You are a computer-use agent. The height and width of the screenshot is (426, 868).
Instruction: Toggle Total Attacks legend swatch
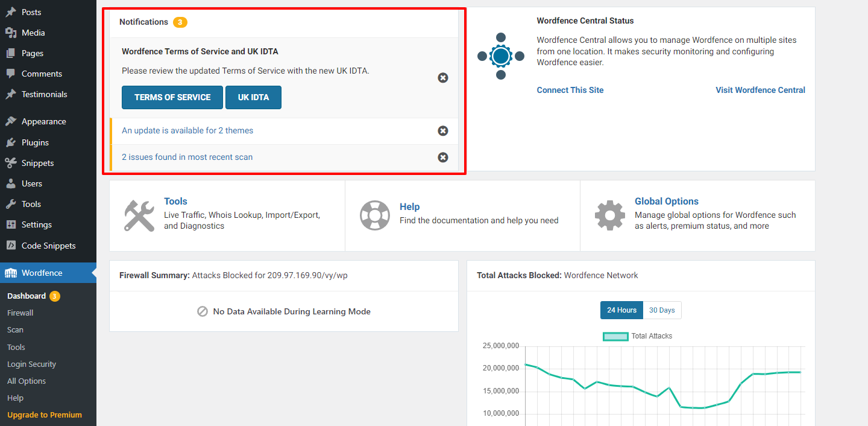pyautogui.click(x=615, y=336)
